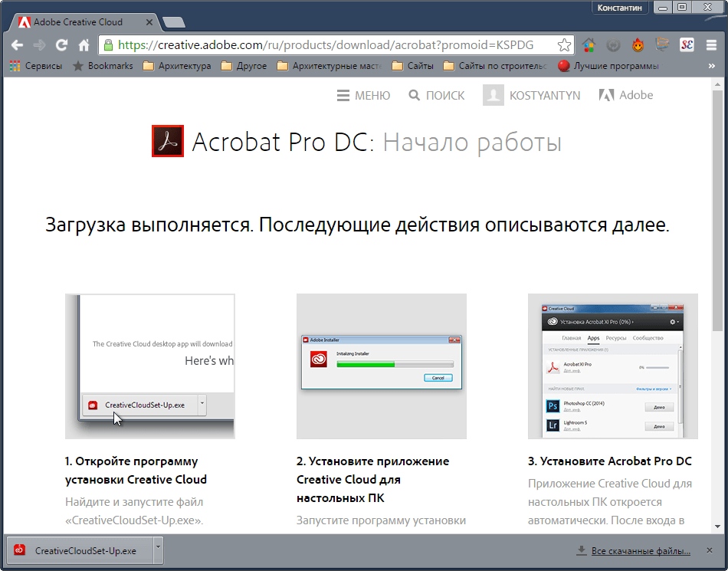Close the downloads bar
The image size is (728, 571).
710,550
